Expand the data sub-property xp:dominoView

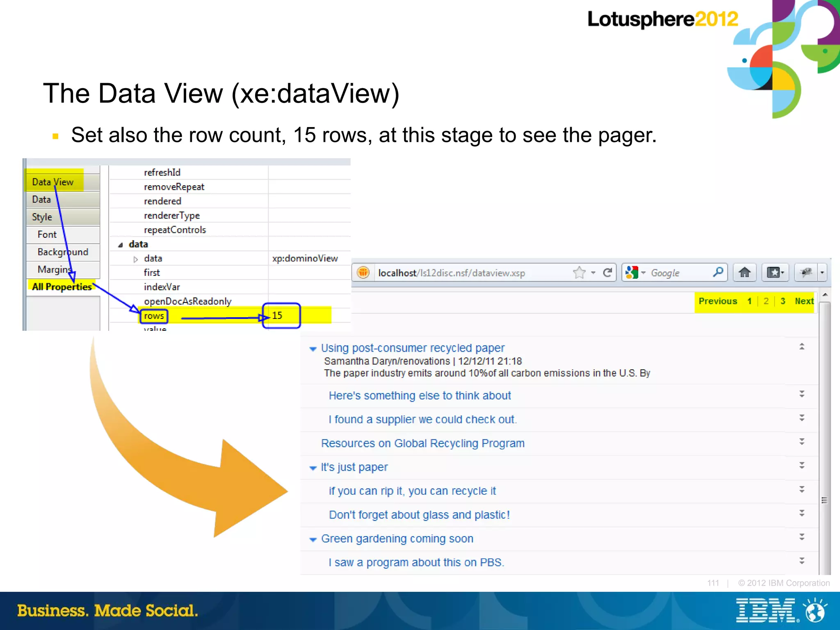point(136,259)
